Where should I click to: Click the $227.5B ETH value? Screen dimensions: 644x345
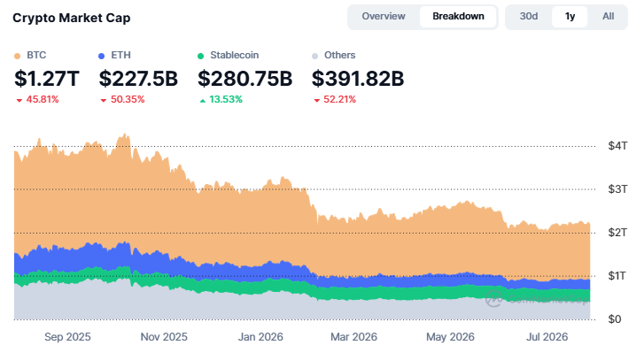(138, 79)
